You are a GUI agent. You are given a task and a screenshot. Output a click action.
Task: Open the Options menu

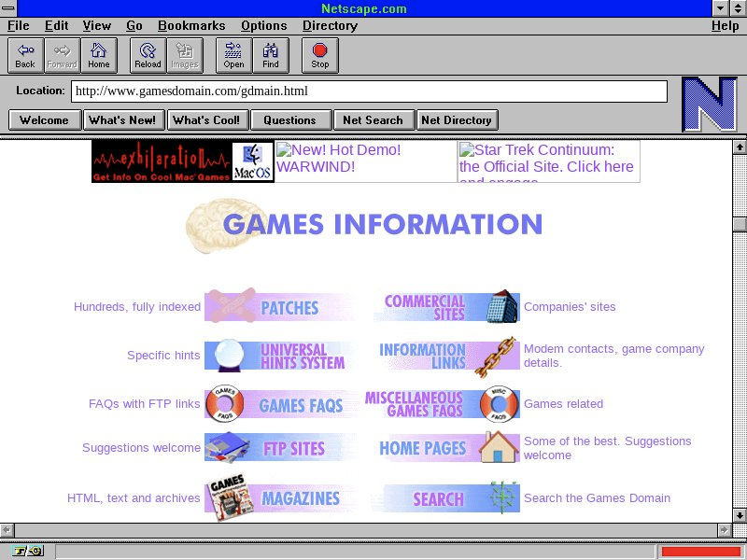[263, 26]
